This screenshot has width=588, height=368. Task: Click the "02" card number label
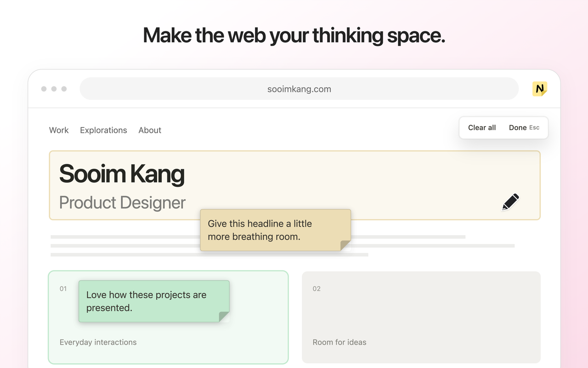[317, 288]
